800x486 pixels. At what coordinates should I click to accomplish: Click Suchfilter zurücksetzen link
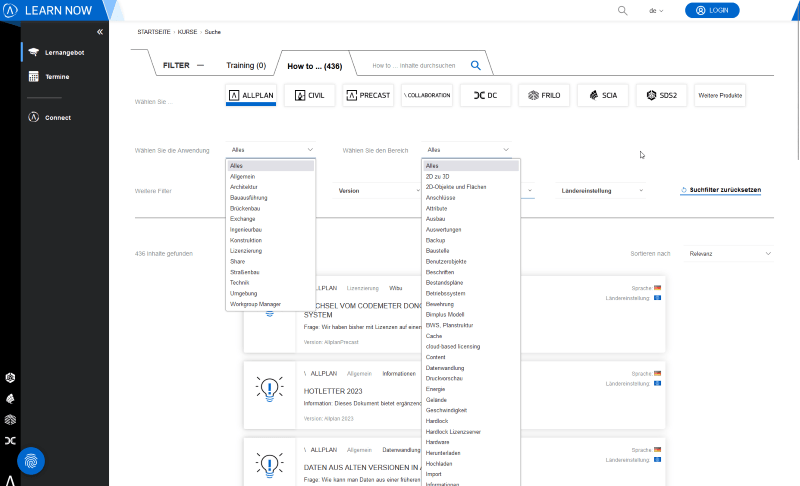[720, 190]
